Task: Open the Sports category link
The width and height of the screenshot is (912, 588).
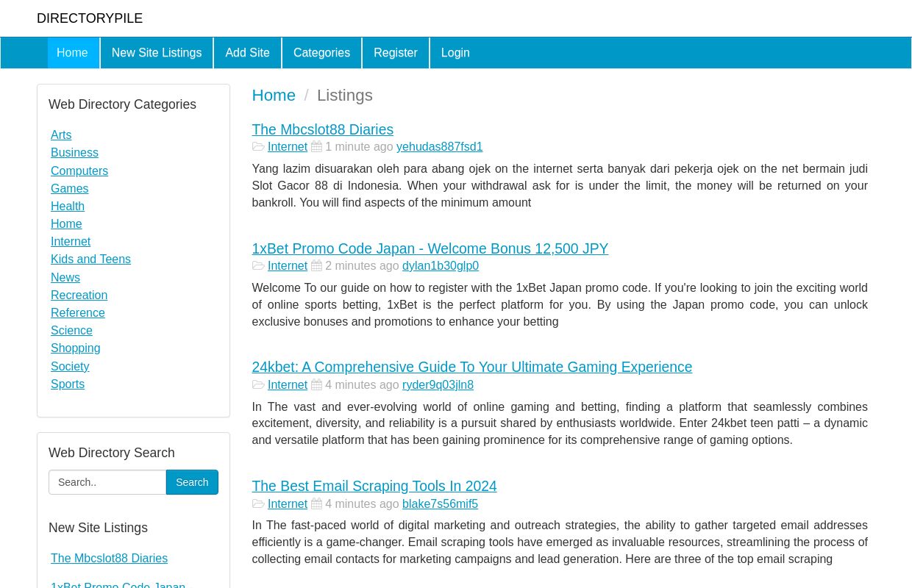Action: [68, 384]
